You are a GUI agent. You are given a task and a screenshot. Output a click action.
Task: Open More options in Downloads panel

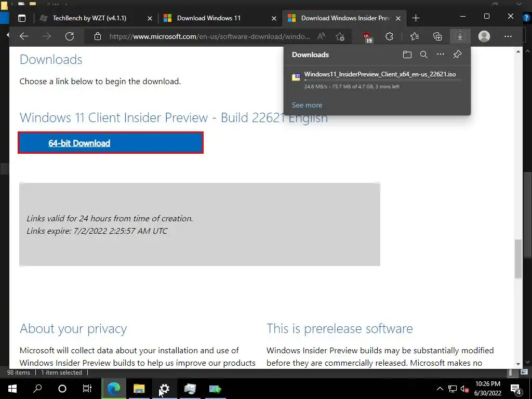point(441,54)
